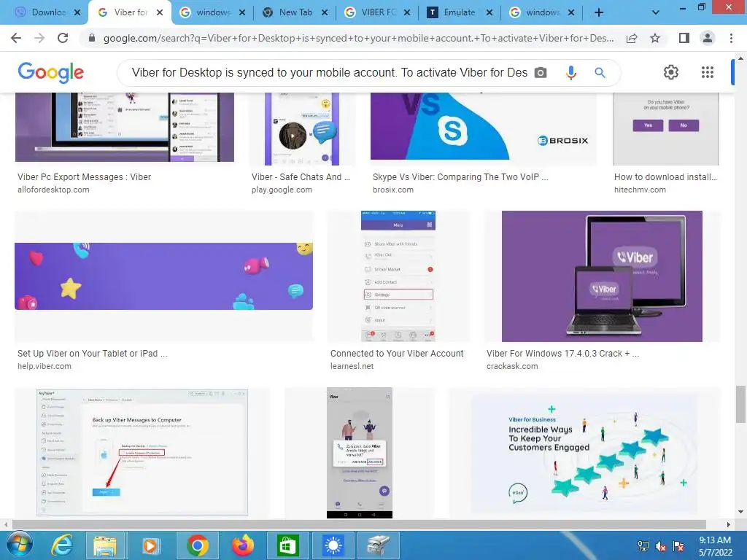Open Connected to Your Viber Account image

pos(398,276)
